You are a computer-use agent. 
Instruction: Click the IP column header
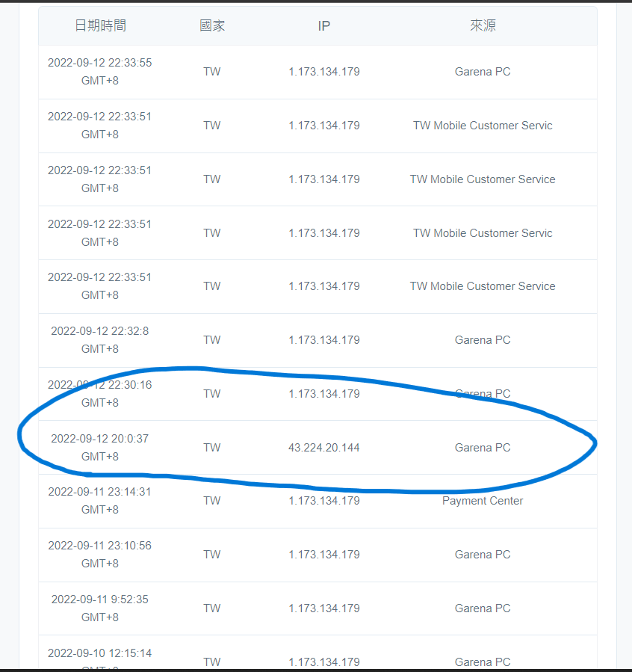coord(324,25)
